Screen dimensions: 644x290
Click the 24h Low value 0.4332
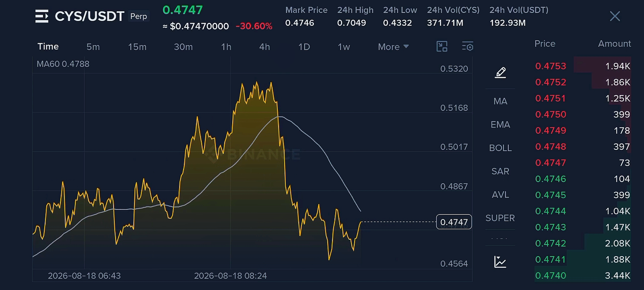pyautogui.click(x=397, y=23)
